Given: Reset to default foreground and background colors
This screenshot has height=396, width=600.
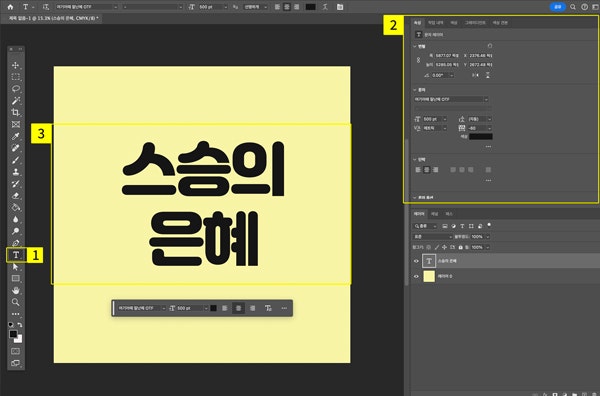Looking at the screenshot, I should click(11, 325).
